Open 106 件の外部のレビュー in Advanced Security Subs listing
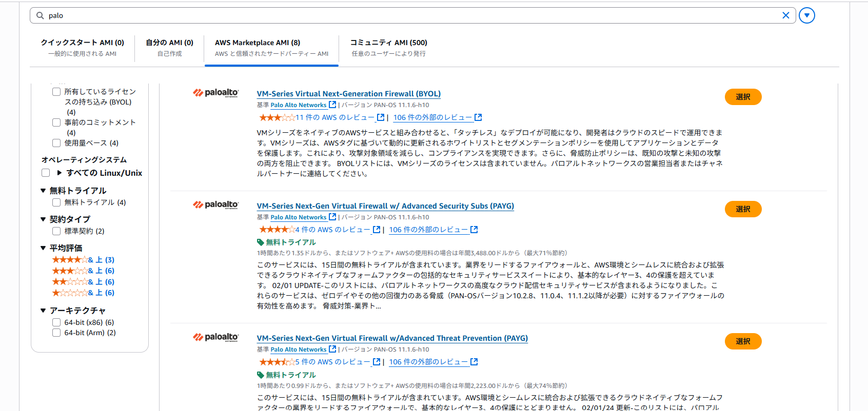Screen dimensions: 868x411 click(x=428, y=230)
